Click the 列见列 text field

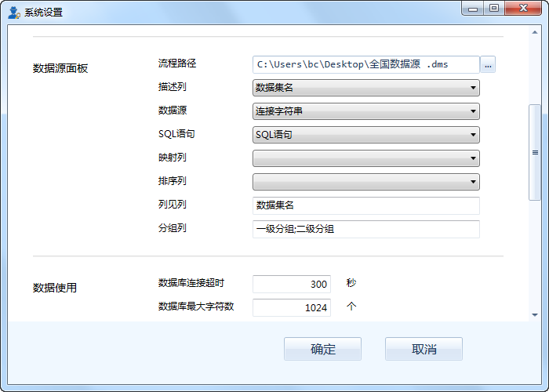366,205
